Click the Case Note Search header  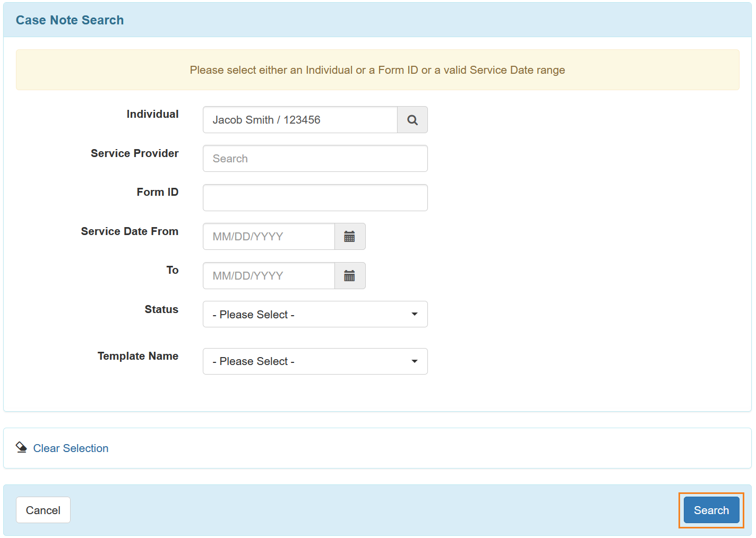coord(70,20)
